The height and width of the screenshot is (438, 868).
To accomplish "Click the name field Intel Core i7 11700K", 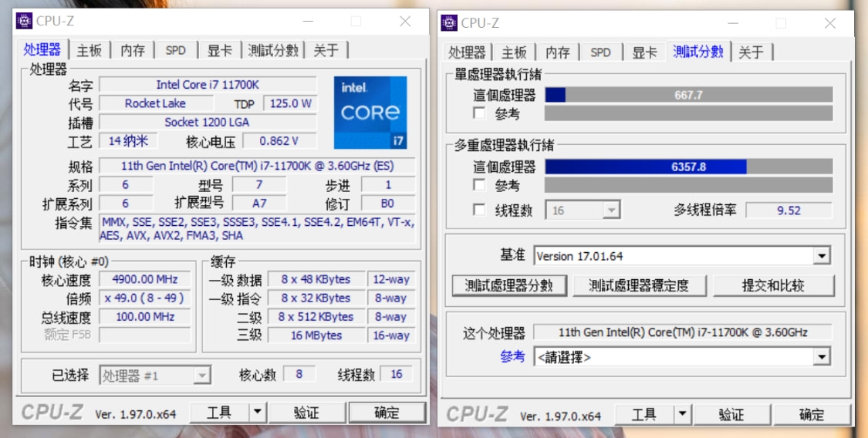I will tap(208, 85).
